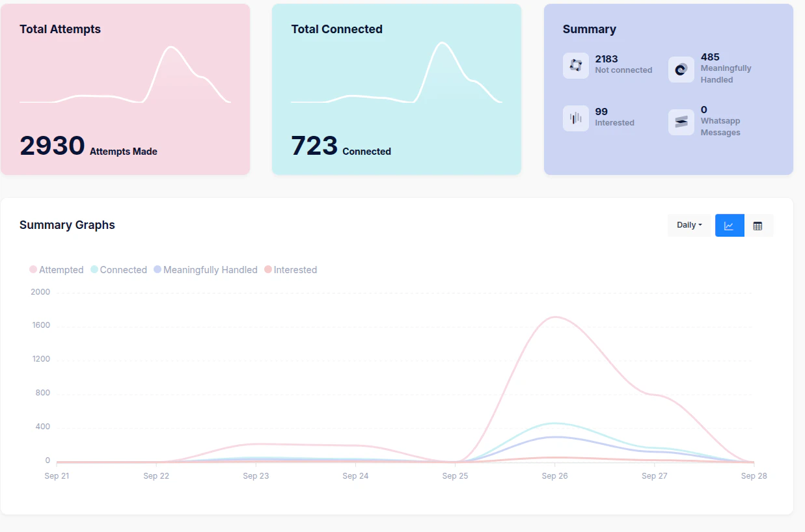The width and height of the screenshot is (805, 532).
Task: Click the Meaningfully Handled summary icon
Action: [x=681, y=70]
